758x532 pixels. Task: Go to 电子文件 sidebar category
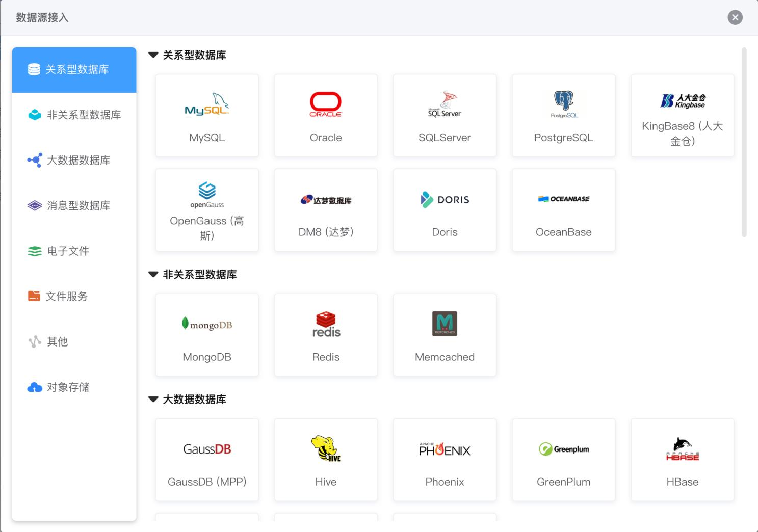(74, 251)
